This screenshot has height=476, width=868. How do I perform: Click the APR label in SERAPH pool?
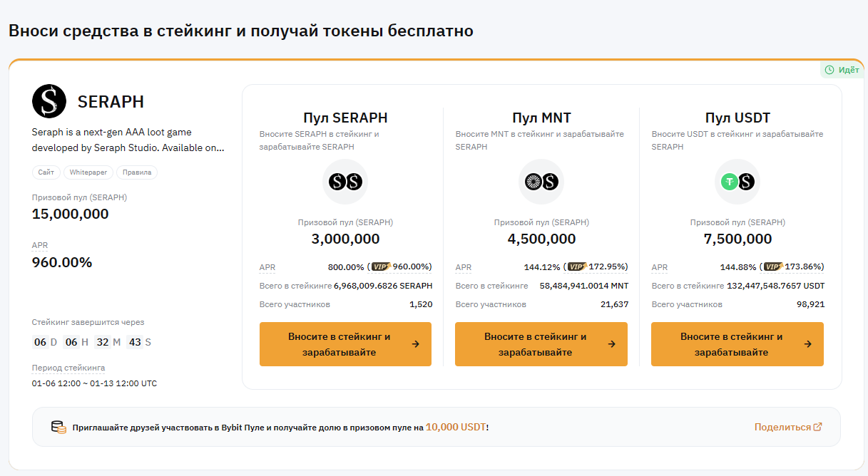[x=267, y=268]
